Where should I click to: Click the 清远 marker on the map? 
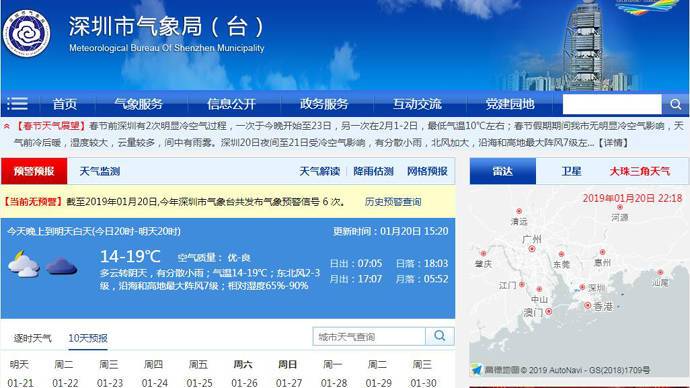tap(519, 211)
